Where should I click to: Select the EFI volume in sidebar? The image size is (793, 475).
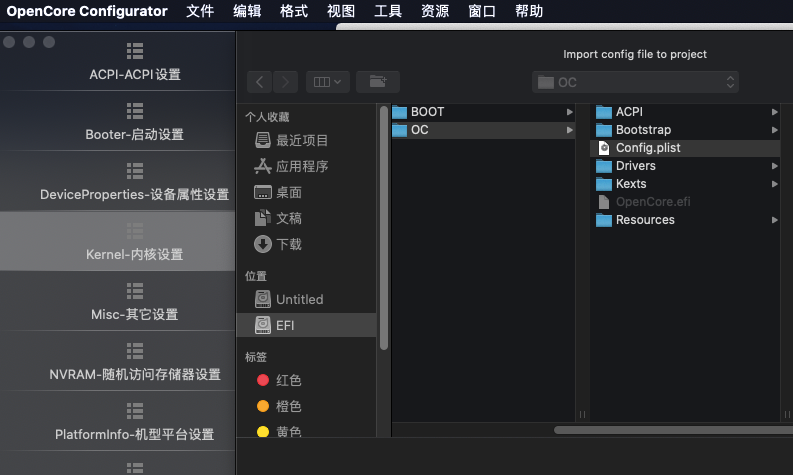[x=285, y=325]
